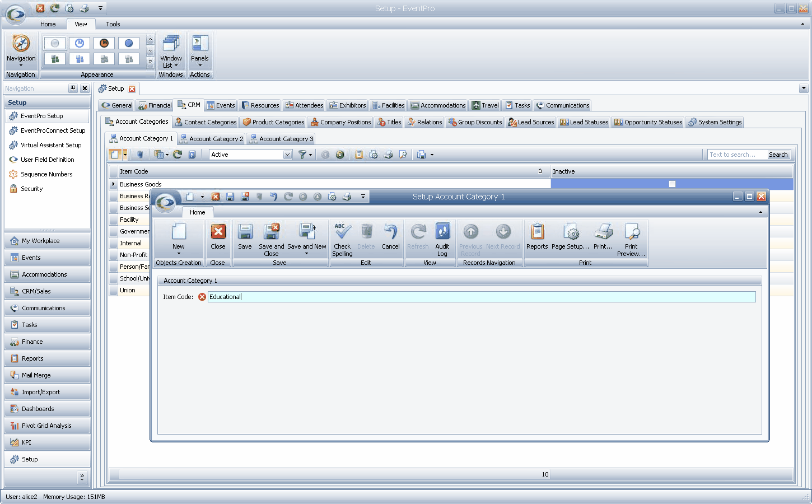
Task: Click Save icon in dialog ribbon
Action: click(245, 237)
